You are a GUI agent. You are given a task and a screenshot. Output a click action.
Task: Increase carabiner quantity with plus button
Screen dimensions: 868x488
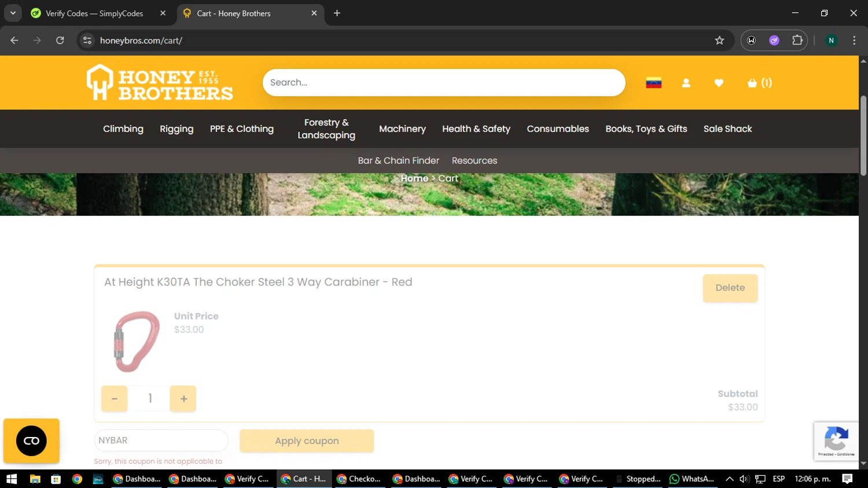(x=183, y=398)
